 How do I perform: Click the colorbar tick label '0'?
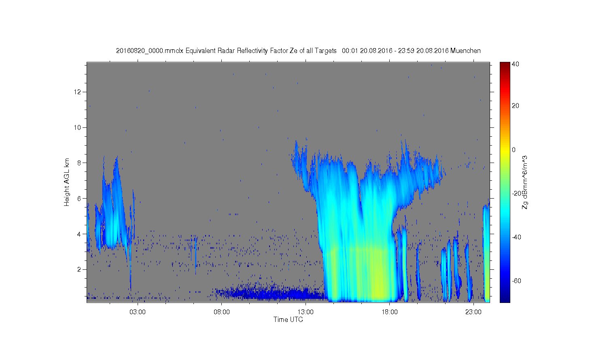tap(514, 150)
